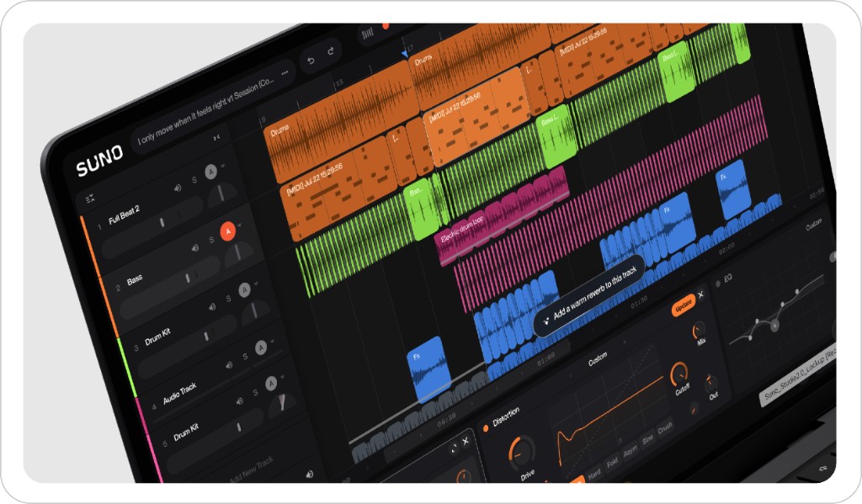
Task: Adjust Bass track volume slider
Action: 169,286
